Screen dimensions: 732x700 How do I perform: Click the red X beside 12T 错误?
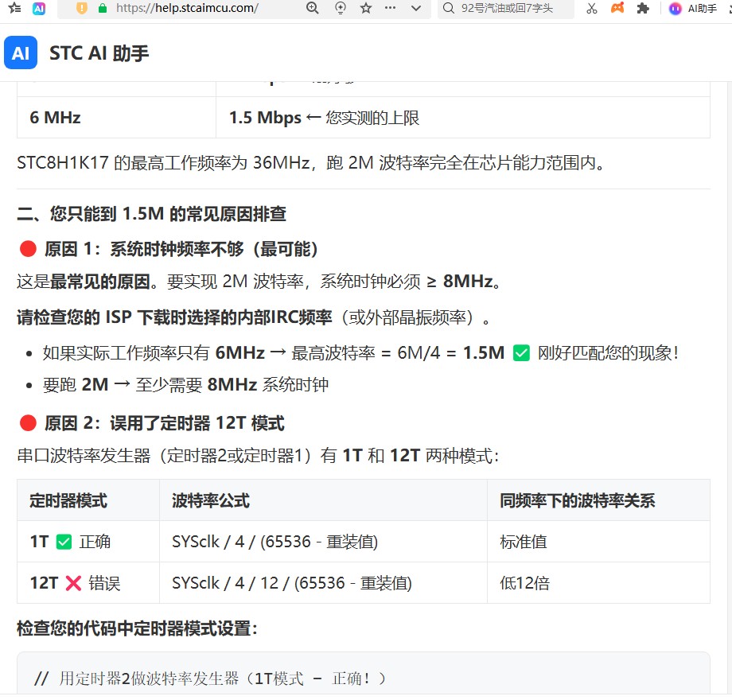pos(73,583)
